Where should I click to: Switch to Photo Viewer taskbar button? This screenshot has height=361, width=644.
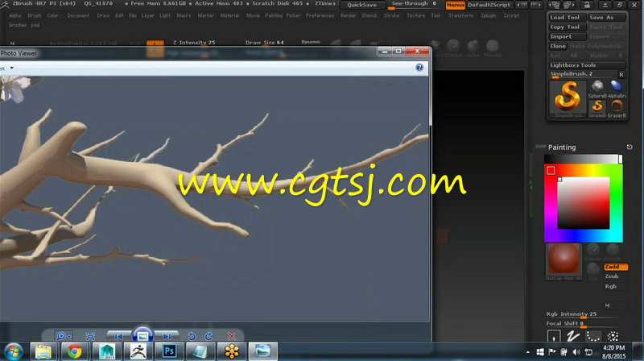pos(262,351)
